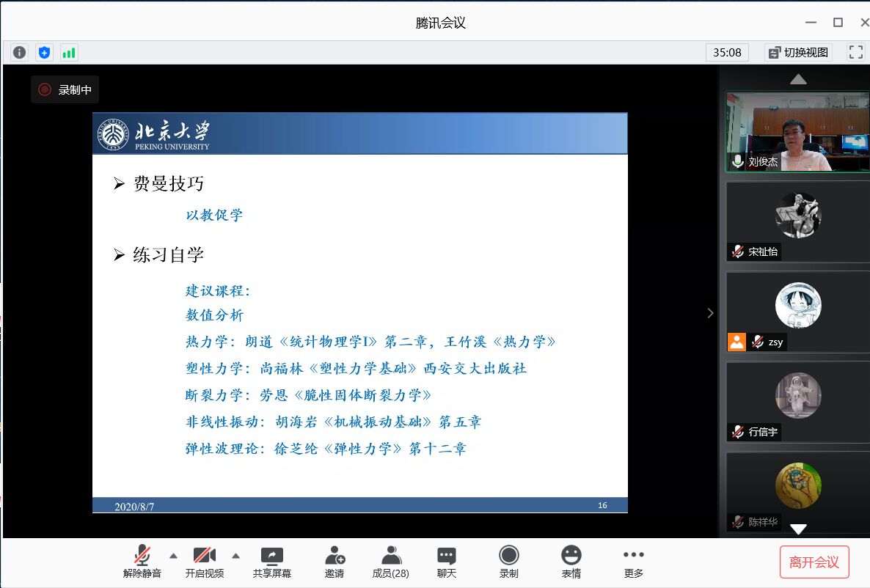Click the Switch View (切换视图) button

click(x=798, y=52)
